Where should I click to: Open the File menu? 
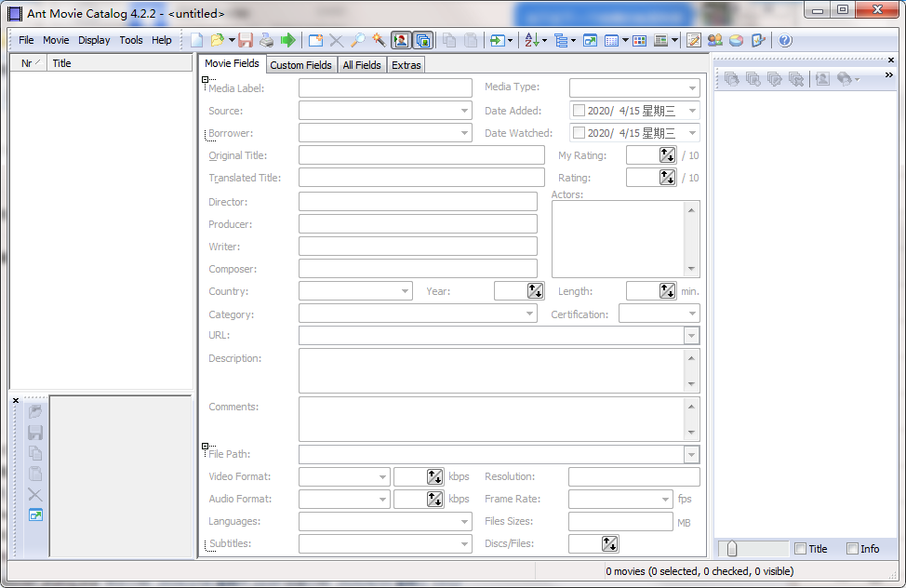26,40
